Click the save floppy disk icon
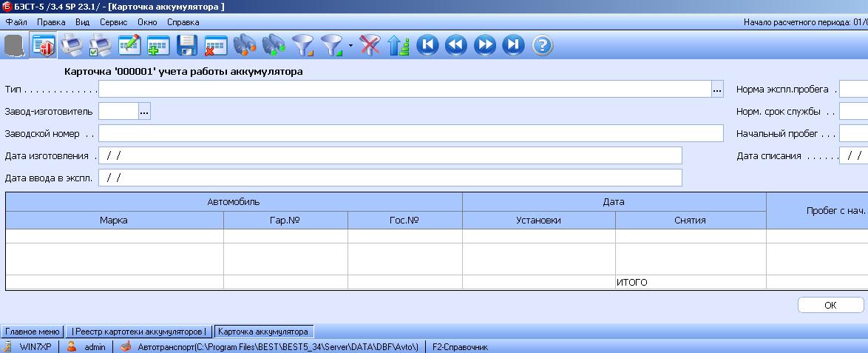 pos(187,46)
